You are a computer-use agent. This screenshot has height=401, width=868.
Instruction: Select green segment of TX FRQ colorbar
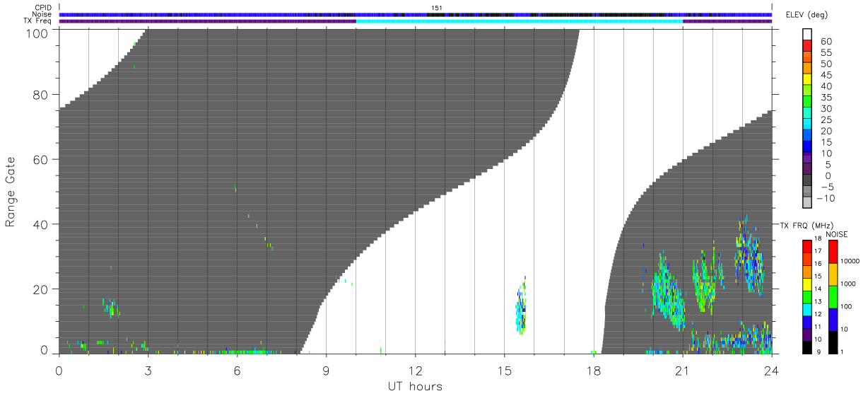click(x=807, y=297)
